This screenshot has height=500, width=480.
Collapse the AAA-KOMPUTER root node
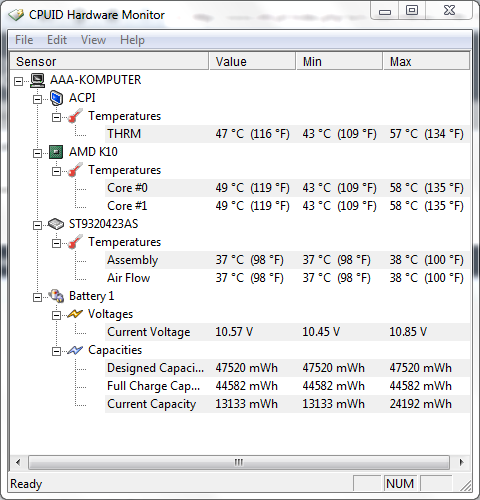coord(19,81)
